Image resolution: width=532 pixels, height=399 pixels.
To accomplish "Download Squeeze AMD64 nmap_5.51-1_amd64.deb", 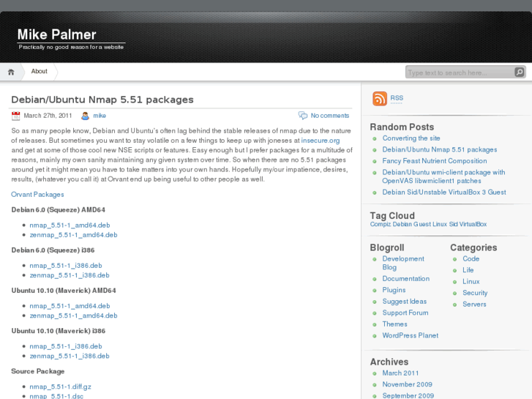I will (70, 225).
